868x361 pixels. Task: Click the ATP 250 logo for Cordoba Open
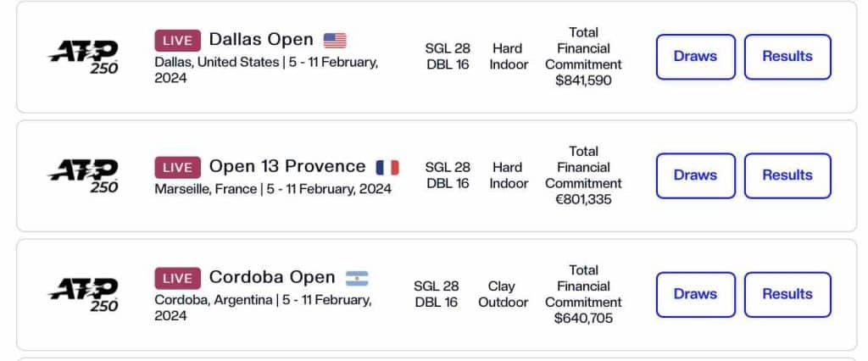tap(84, 295)
